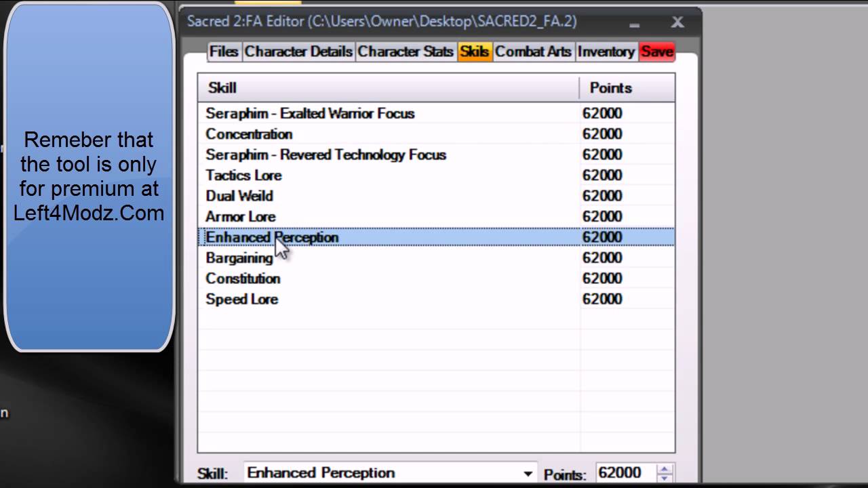Select the Armor Lore skill
The width and height of the screenshot is (868, 488).
click(436, 217)
